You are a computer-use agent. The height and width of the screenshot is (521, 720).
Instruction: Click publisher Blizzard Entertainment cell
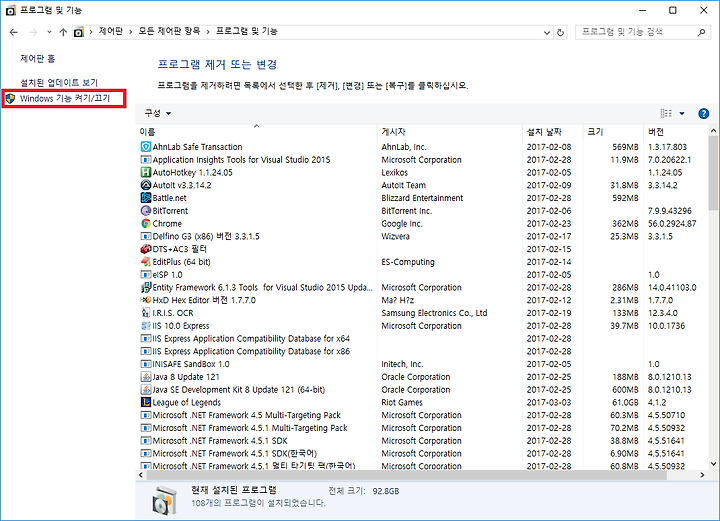click(x=422, y=198)
